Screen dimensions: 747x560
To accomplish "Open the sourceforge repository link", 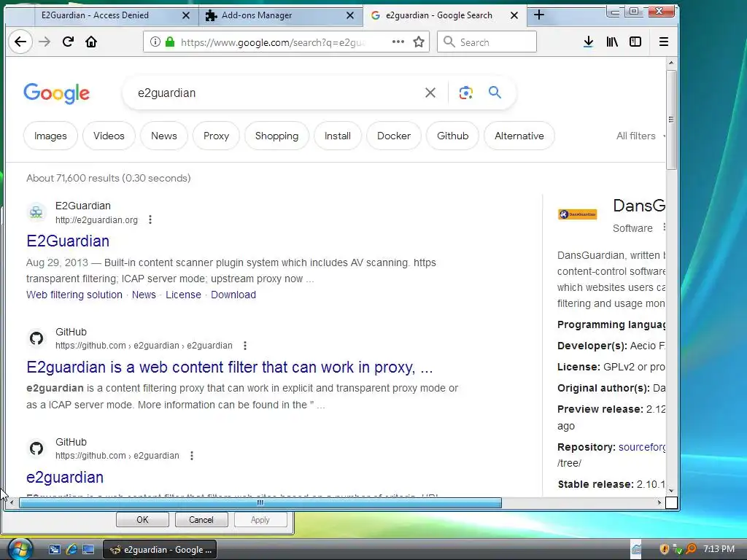I will (642, 447).
